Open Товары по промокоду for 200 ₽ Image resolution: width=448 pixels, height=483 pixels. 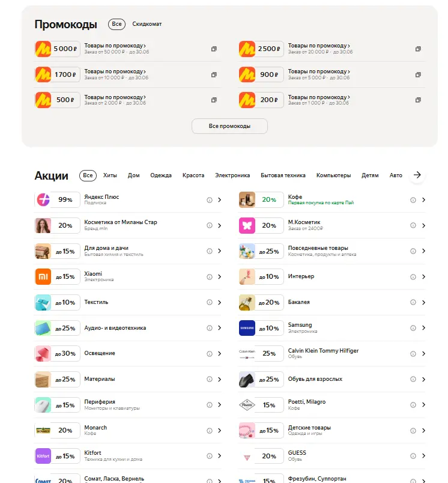click(319, 97)
